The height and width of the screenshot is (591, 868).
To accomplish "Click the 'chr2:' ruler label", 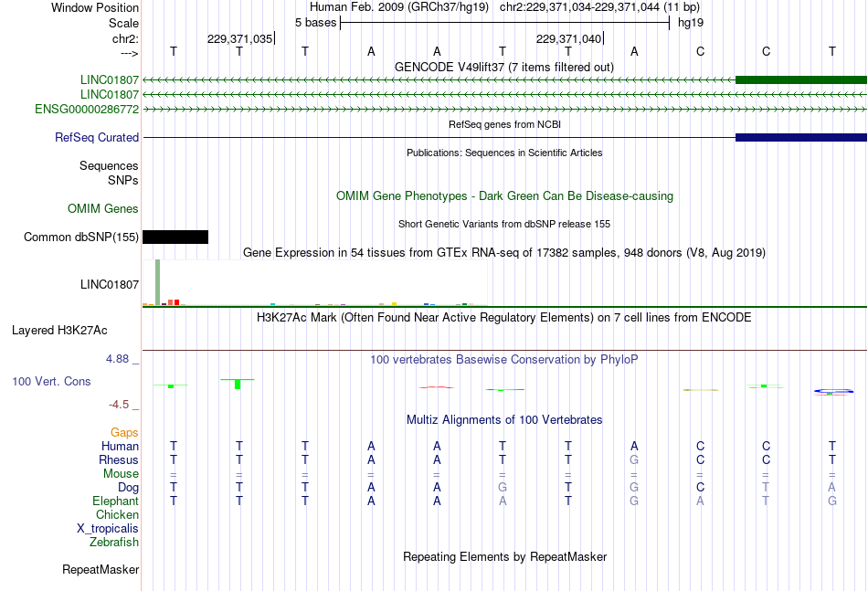I will click(x=126, y=38).
